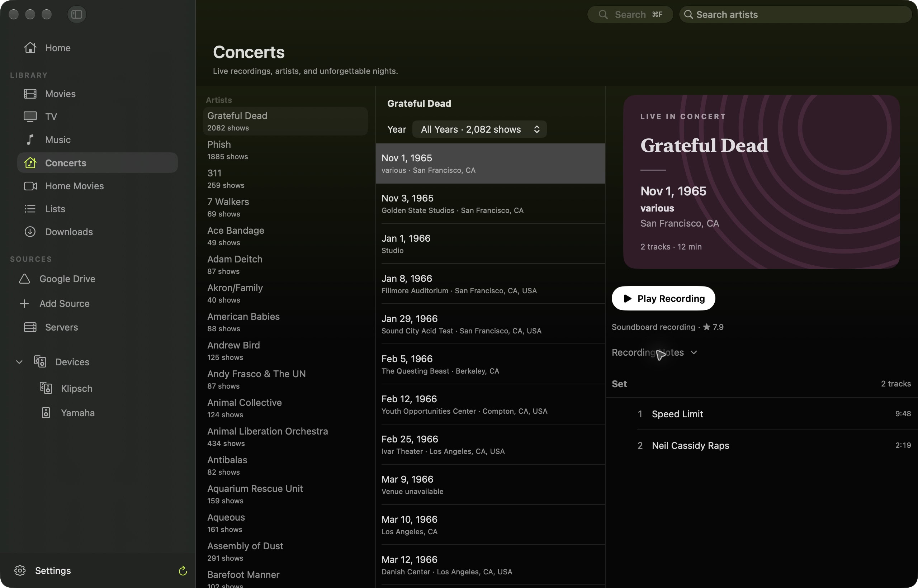The height and width of the screenshot is (588, 918).
Task: Open the Servers icon
Action: coord(30,327)
